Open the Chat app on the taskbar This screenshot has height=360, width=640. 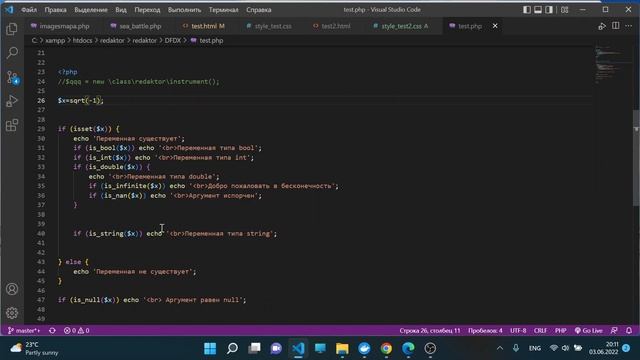click(x=276, y=348)
